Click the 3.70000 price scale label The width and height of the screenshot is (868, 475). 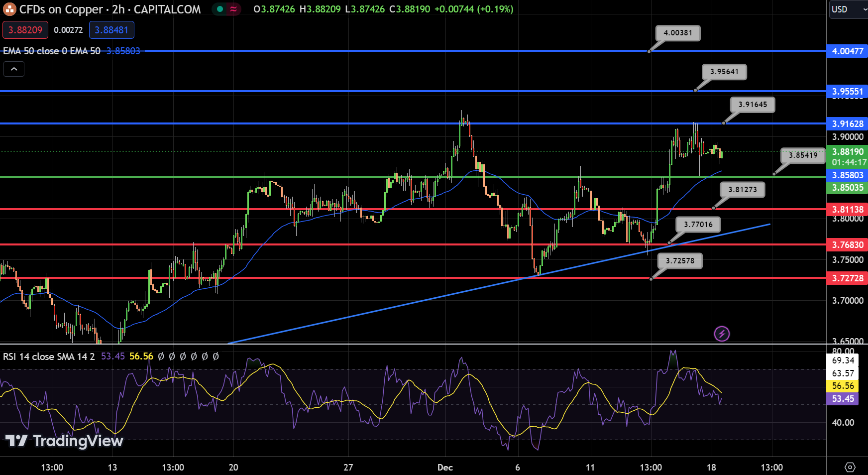pos(848,301)
